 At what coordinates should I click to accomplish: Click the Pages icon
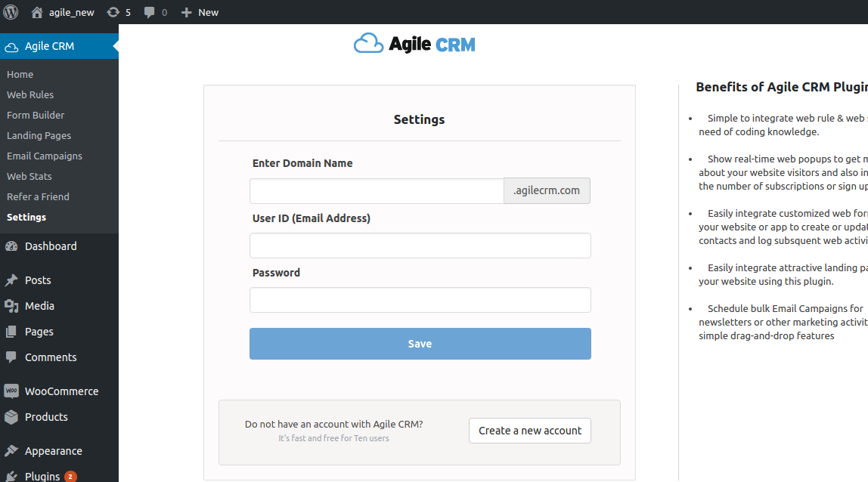click(x=11, y=332)
